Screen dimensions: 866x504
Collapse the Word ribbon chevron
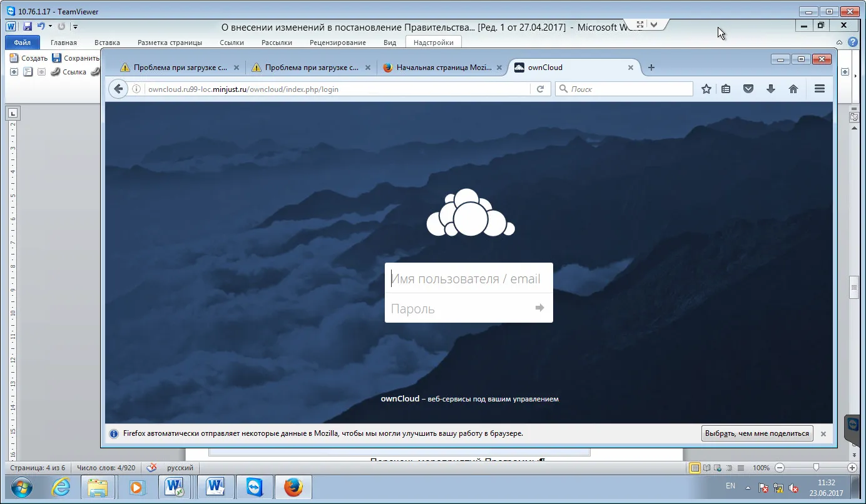(x=840, y=42)
